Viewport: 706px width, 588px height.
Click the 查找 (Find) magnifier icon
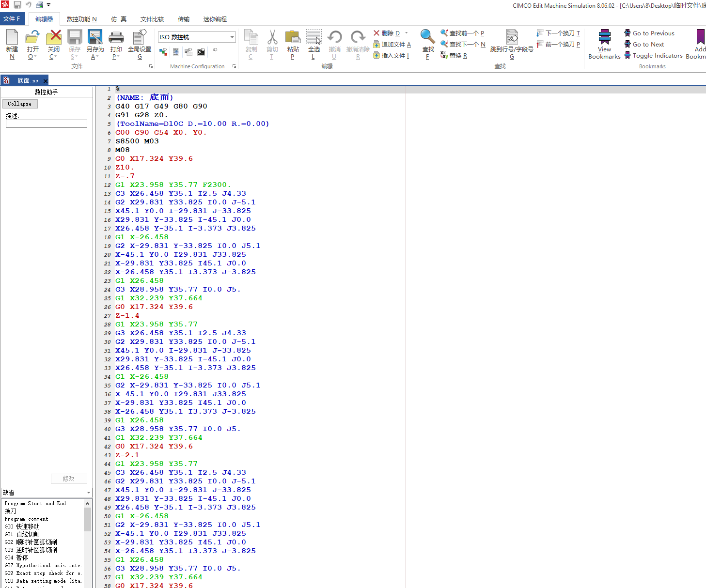[427, 37]
